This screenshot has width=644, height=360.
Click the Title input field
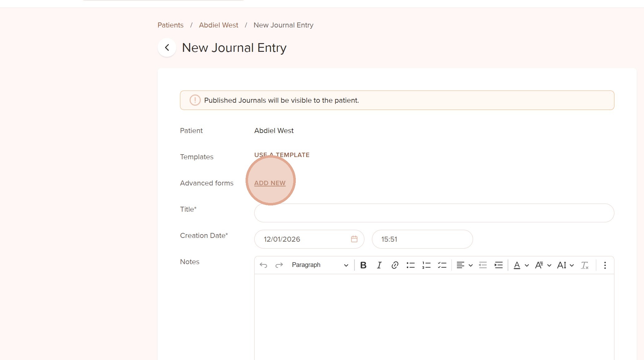[x=434, y=213]
